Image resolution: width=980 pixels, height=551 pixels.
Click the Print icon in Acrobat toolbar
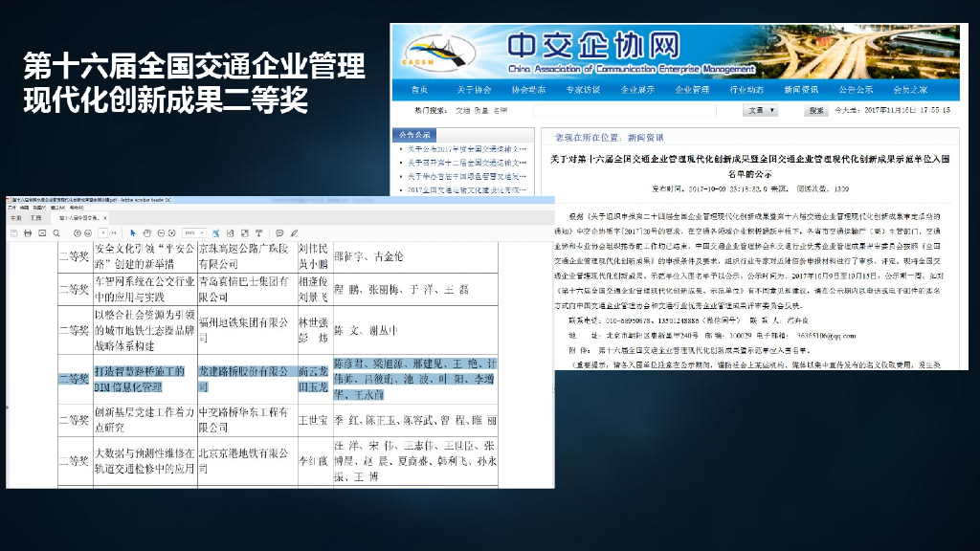28,233
